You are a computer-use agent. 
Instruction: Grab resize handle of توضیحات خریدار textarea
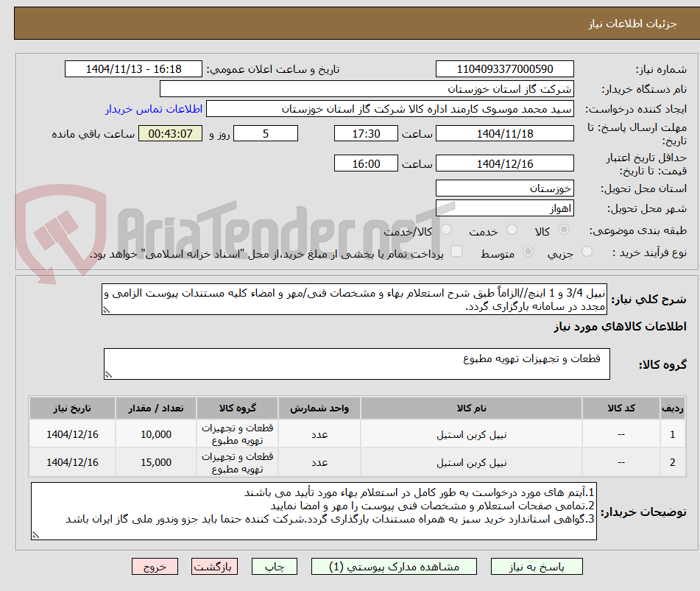pos(36,535)
